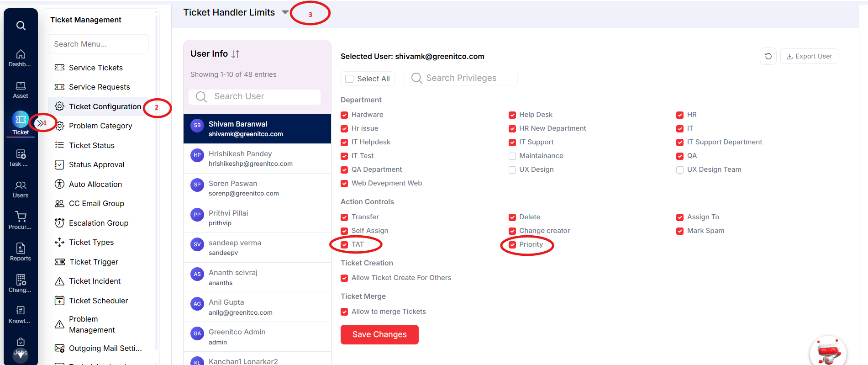Select user Hrishikesh Pandey
This screenshot has width=868, height=365.
click(x=257, y=159)
